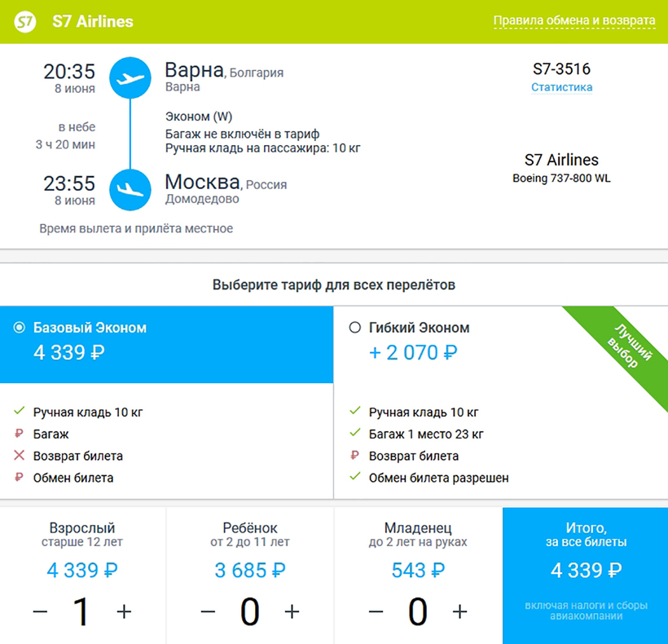
Task: Click the + 2 070 ₽ Гибкий Эконом price
Action: point(413,352)
